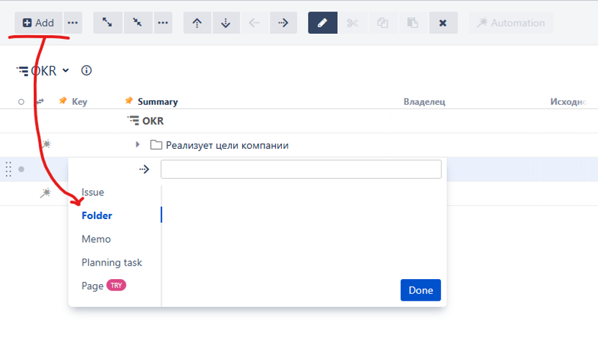Screen dimensions: 598x364
Task: Move item up with arrow icon
Action: [197, 23]
